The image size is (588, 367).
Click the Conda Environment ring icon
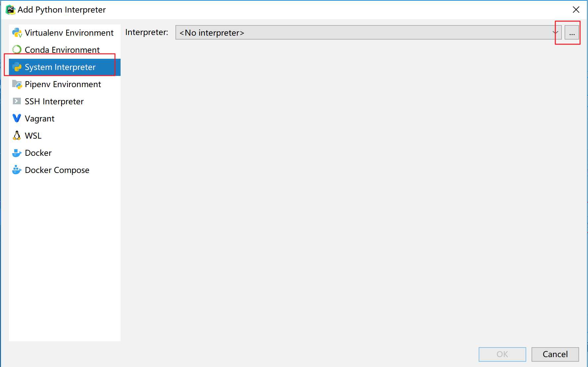click(17, 50)
